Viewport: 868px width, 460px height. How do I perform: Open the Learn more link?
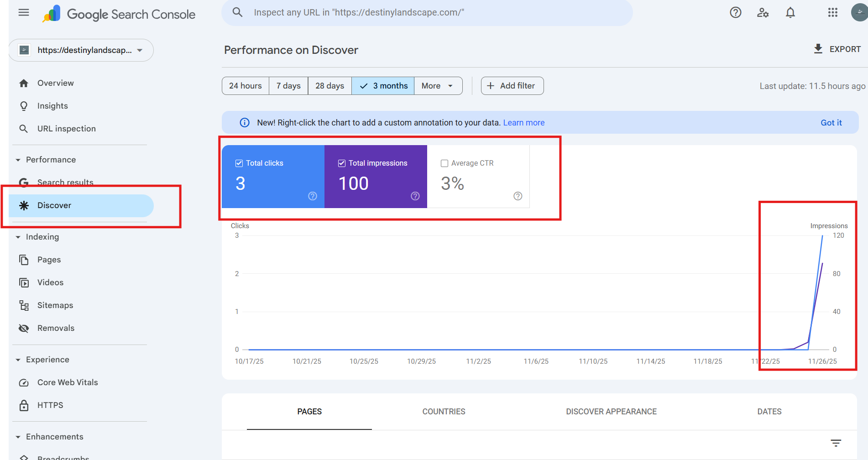click(x=523, y=123)
